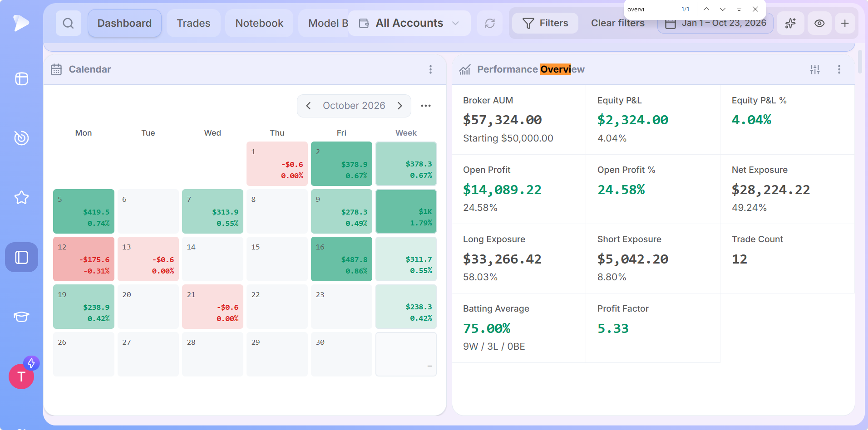Expand the All Accounts dropdown
868x430 pixels.
(x=409, y=23)
